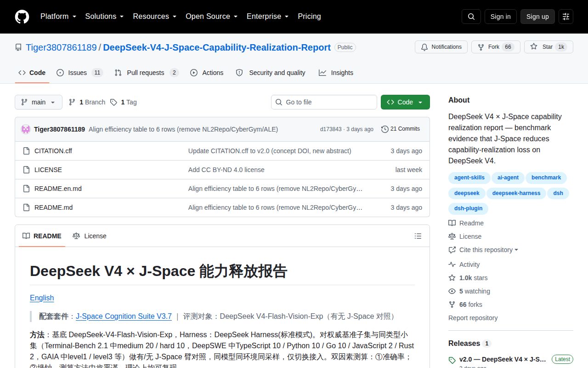The height and width of the screenshot is (368, 588).
Task: Open the Readme link in About sidebar
Action: pos(466,223)
